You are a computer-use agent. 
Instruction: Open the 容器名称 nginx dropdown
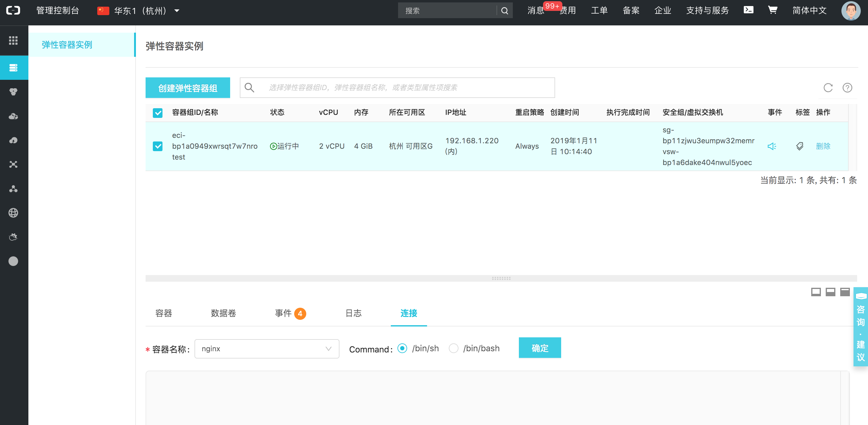pos(267,349)
